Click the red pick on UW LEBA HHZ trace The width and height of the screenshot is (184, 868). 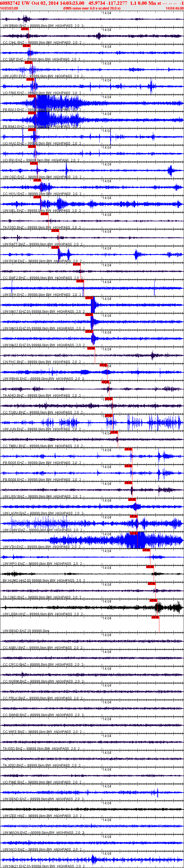153,600
